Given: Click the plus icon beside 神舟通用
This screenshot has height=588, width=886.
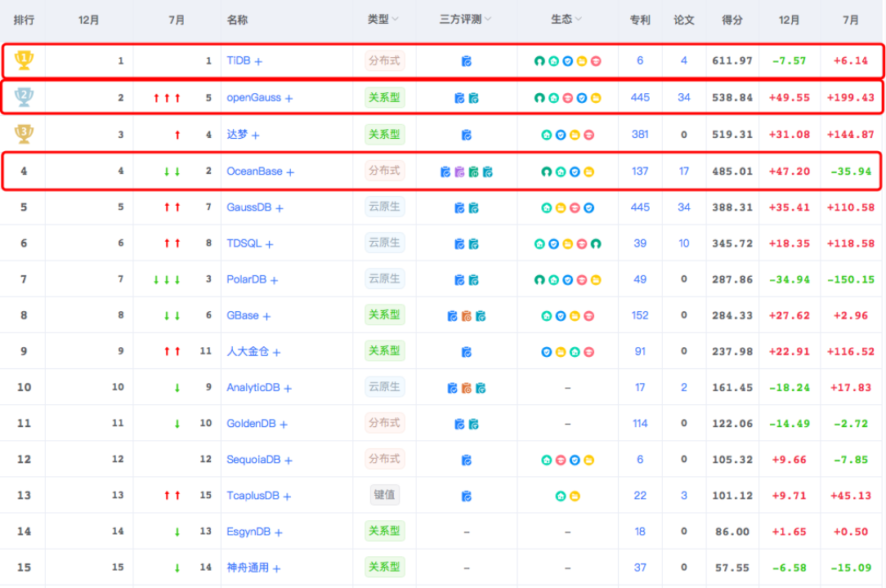Looking at the screenshot, I should (x=276, y=568).
